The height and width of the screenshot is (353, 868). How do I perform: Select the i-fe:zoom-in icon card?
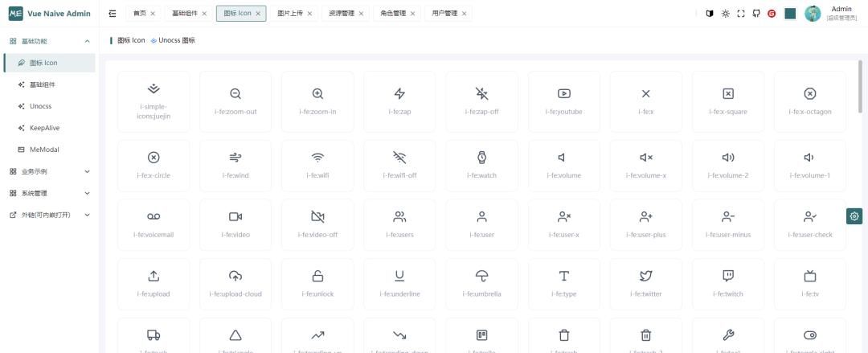click(x=317, y=101)
